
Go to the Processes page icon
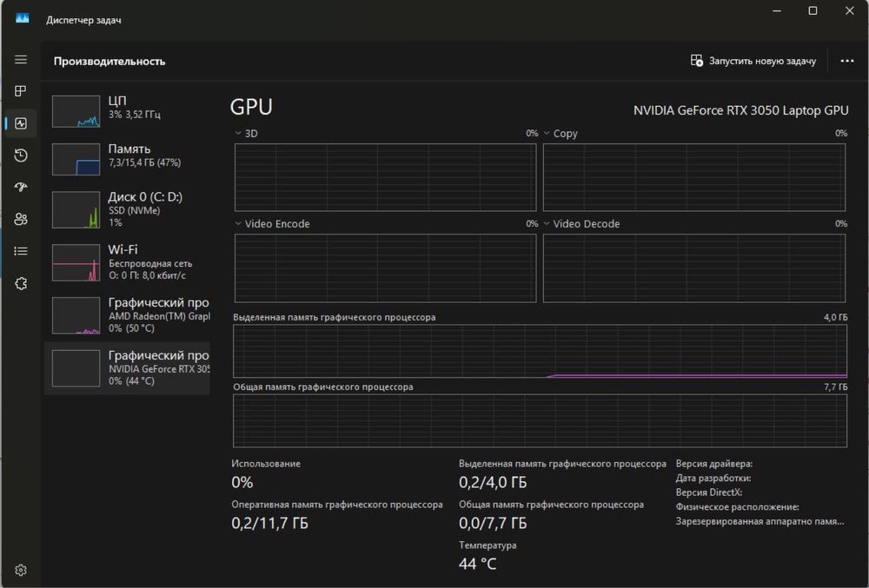[21, 91]
